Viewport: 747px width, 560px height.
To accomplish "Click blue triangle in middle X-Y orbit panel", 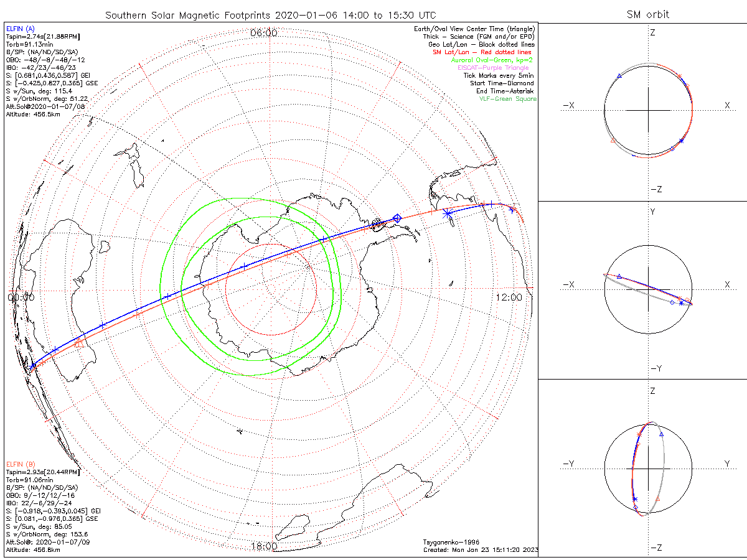I will (619, 276).
